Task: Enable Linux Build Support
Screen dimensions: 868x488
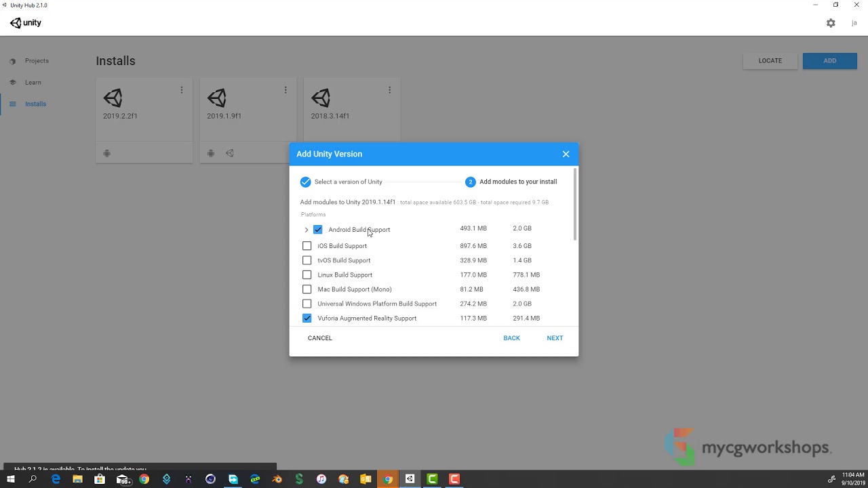Action: (307, 274)
